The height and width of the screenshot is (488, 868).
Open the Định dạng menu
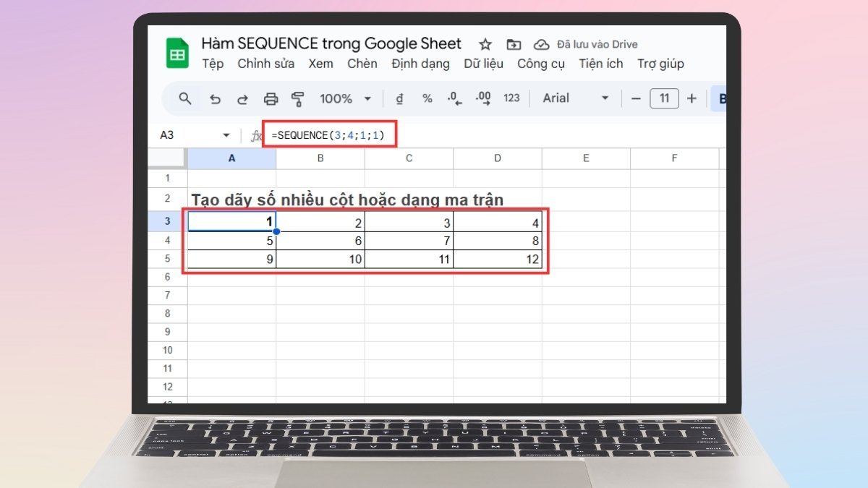tap(420, 64)
